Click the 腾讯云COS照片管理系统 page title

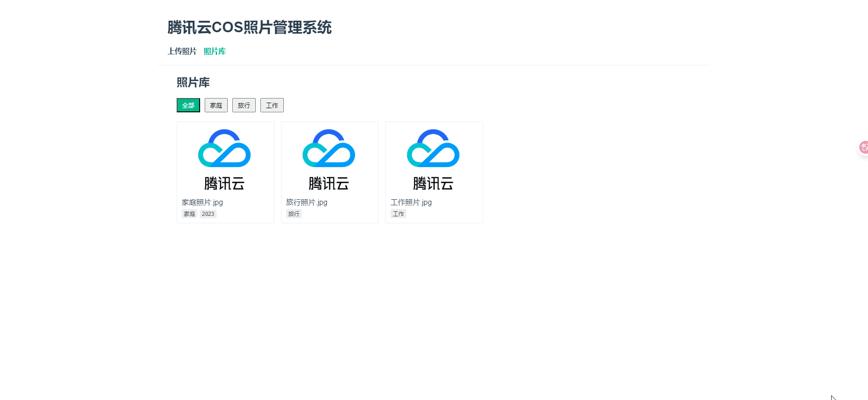pyautogui.click(x=249, y=28)
